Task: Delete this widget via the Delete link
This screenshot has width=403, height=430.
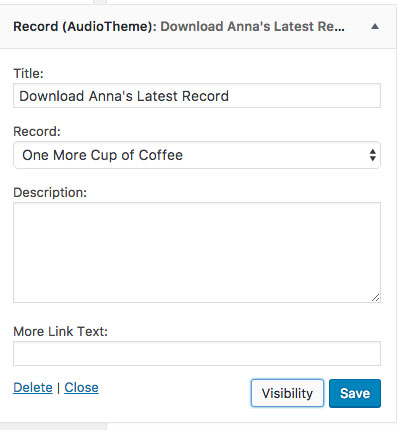Action: pos(33,387)
